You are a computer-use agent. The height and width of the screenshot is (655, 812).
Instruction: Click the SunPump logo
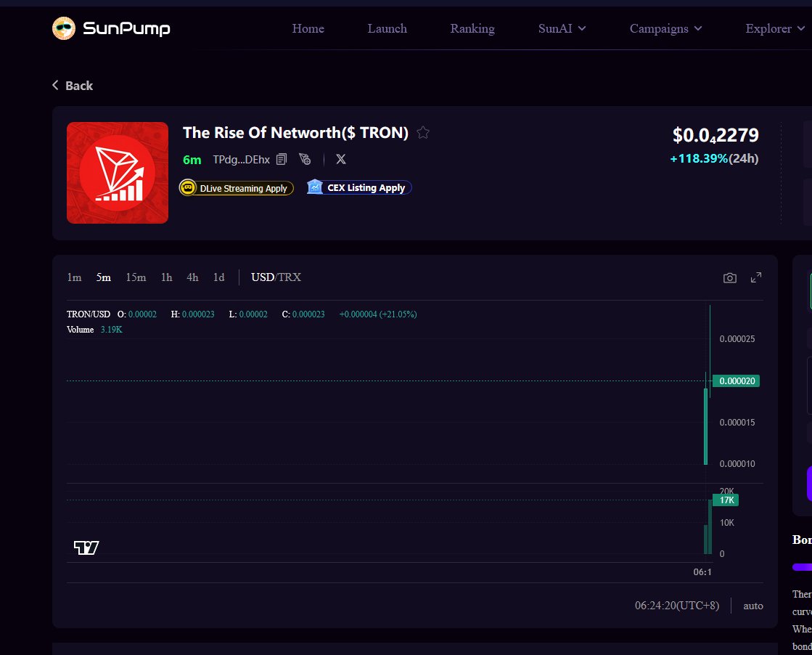[x=111, y=28]
